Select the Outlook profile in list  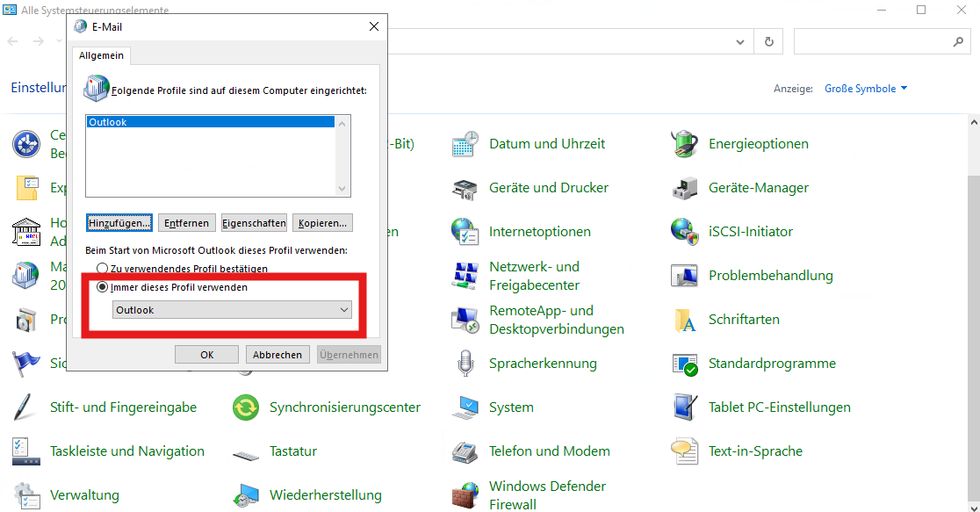(211, 122)
